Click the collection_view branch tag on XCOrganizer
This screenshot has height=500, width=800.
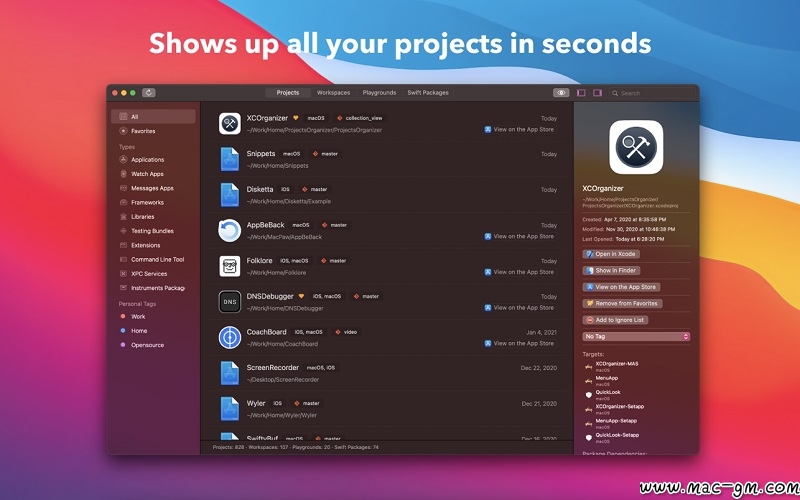click(360, 118)
